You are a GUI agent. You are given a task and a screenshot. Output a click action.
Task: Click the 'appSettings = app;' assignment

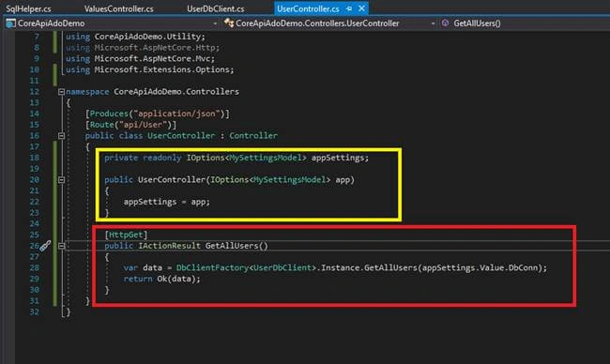167,202
